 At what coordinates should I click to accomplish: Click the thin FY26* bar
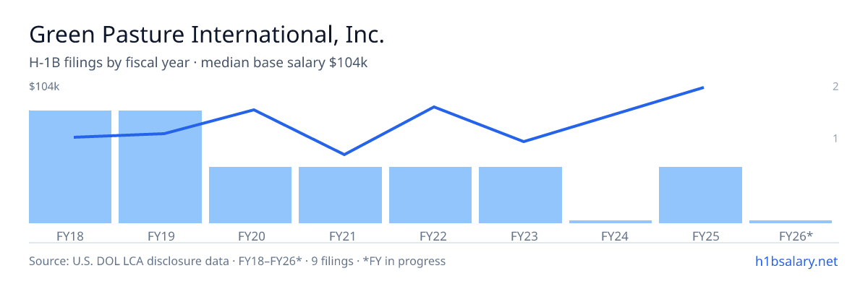pos(791,222)
